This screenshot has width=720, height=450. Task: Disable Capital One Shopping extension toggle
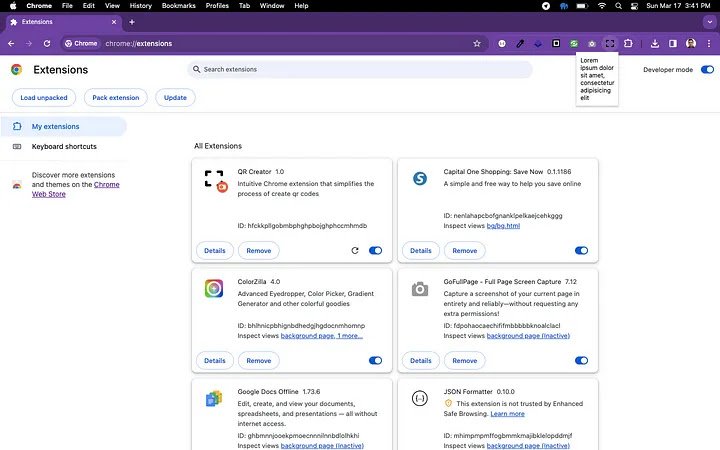click(x=581, y=251)
